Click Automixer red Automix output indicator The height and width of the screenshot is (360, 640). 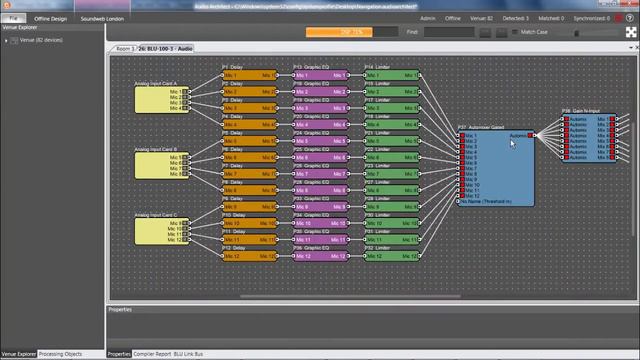530,135
